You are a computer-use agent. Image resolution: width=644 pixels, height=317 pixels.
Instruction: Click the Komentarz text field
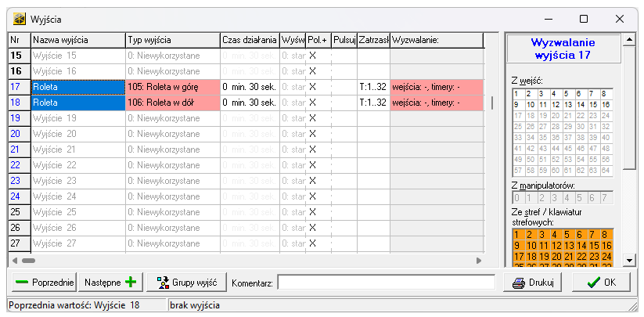[x=386, y=283]
